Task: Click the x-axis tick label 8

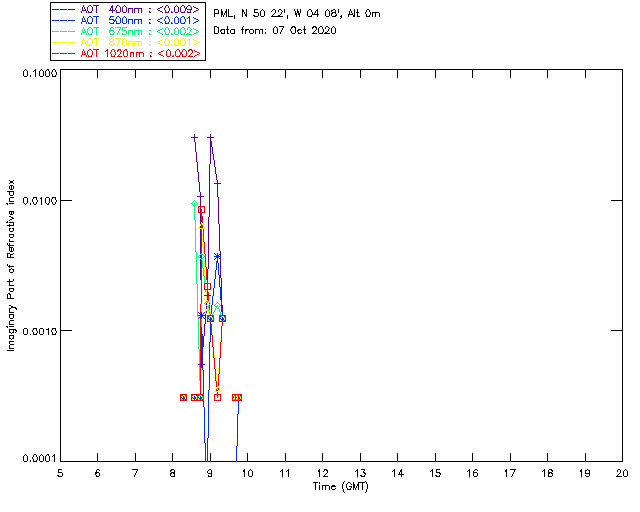Action: (172, 473)
